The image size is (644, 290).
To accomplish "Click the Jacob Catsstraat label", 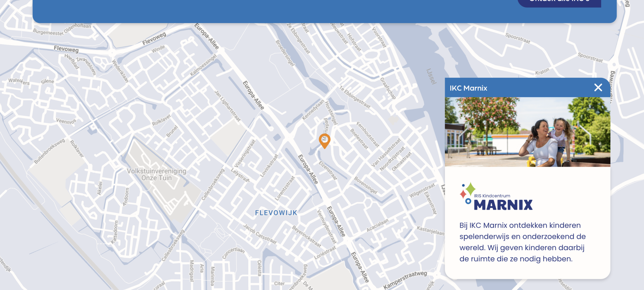I will pyautogui.click(x=260, y=234).
